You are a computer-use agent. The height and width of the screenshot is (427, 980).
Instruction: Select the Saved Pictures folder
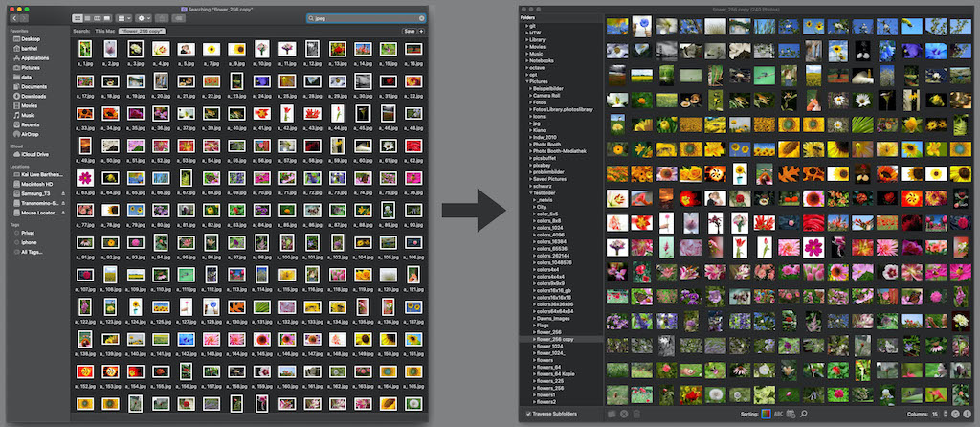pos(549,179)
